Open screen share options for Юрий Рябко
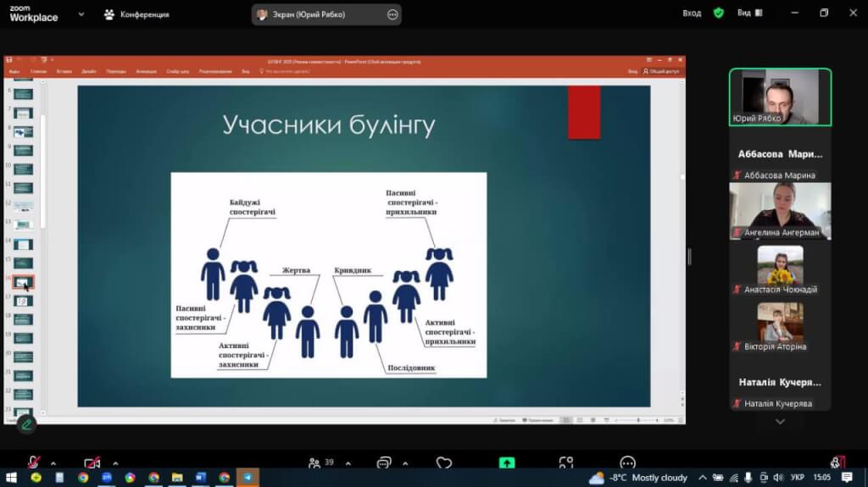 click(x=392, y=14)
